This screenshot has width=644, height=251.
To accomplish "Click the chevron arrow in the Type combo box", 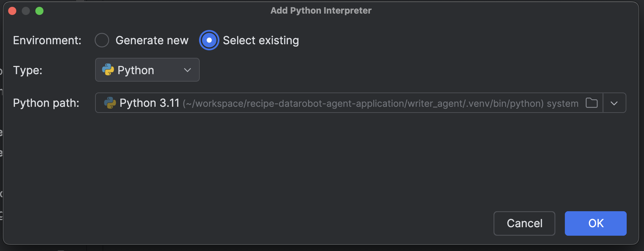I will (x=187, y=70).
